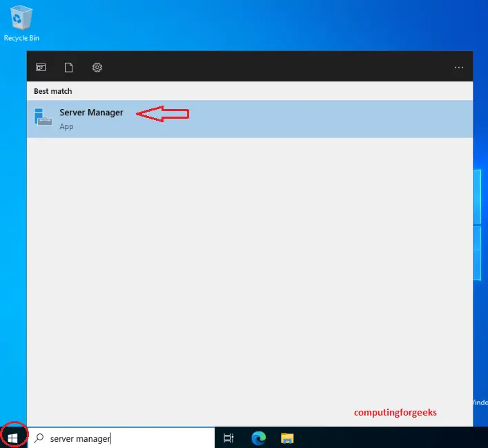Open the Server Manager app result
The image size is (488, 448).
(x=250, y=119)
